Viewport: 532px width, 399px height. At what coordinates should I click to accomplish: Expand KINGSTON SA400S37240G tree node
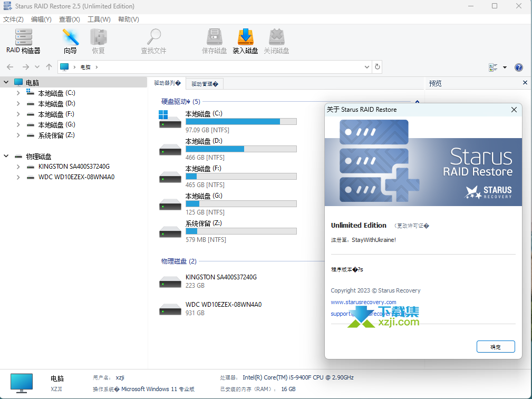click(18, 167)
